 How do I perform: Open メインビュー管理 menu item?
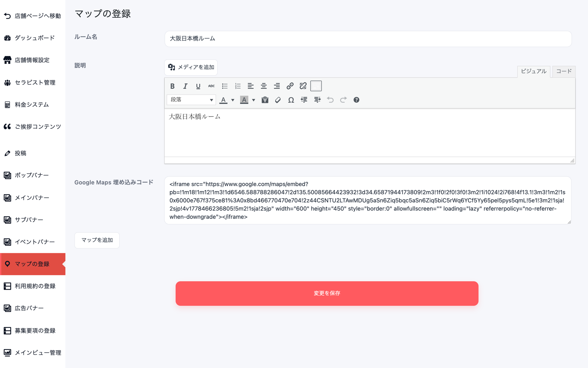[33, 353]
